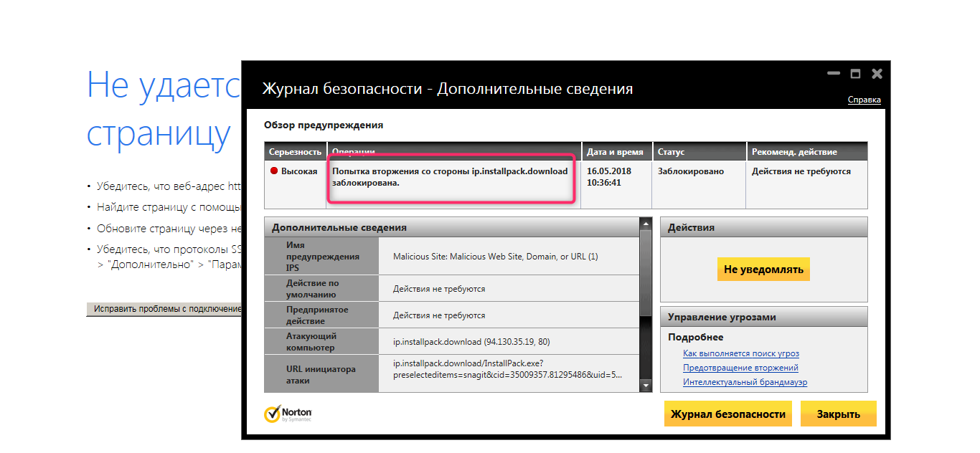Click the URL инициатора атаки row label
The height and width of the screenshot is (453, 980).
tap(321, 373)
